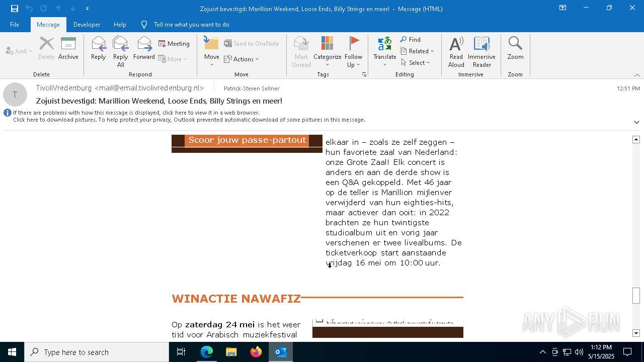Click here to download pictures notice

tap(189, 120)
